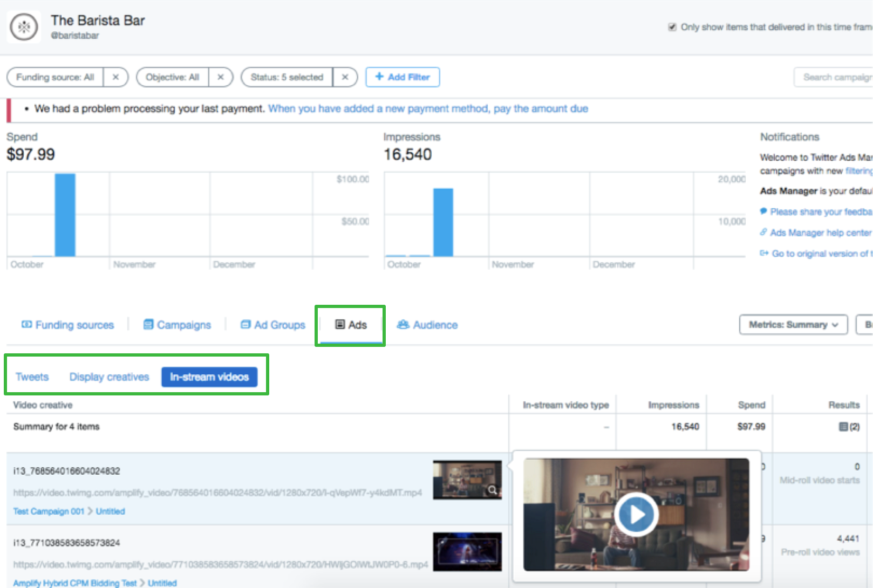Remove the Funding source filter
The image size is (873, 588).
coord(115,77)
